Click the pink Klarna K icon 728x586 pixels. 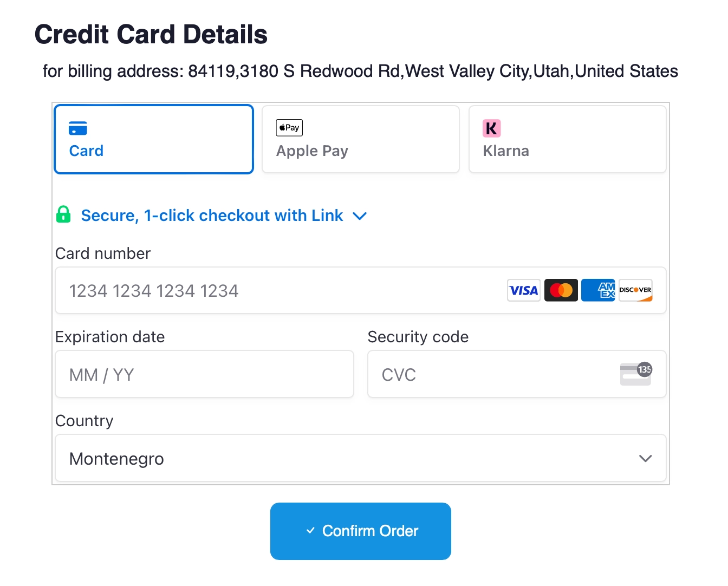[x=492, y=128]
